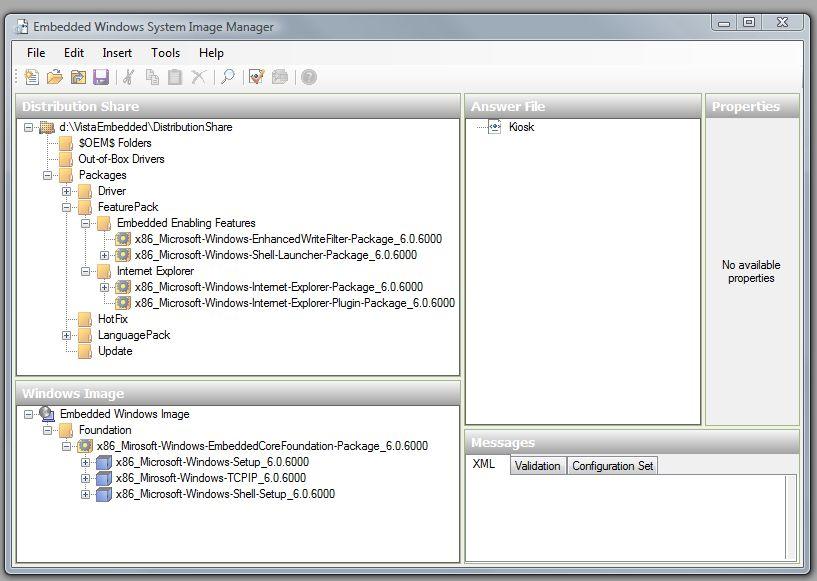This screenshot has height=581, width=817.
Task: Click the Shell-Launcher package gear icon
Action: pyautogui.click(x=123, y=255)
